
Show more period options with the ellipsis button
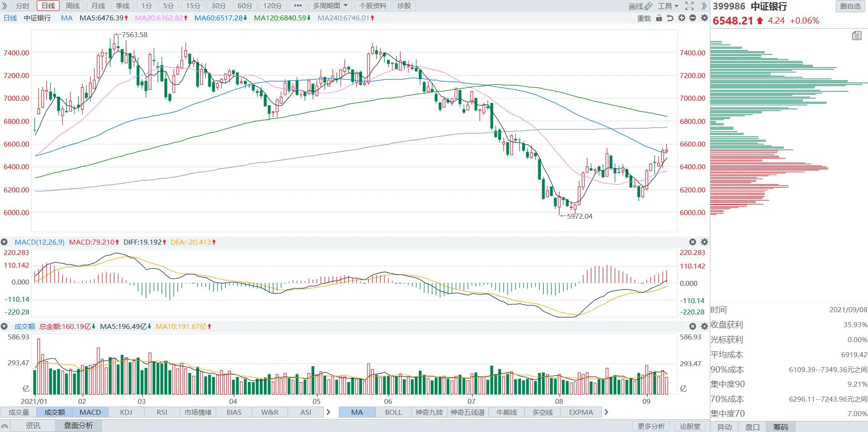pos(298,6)
